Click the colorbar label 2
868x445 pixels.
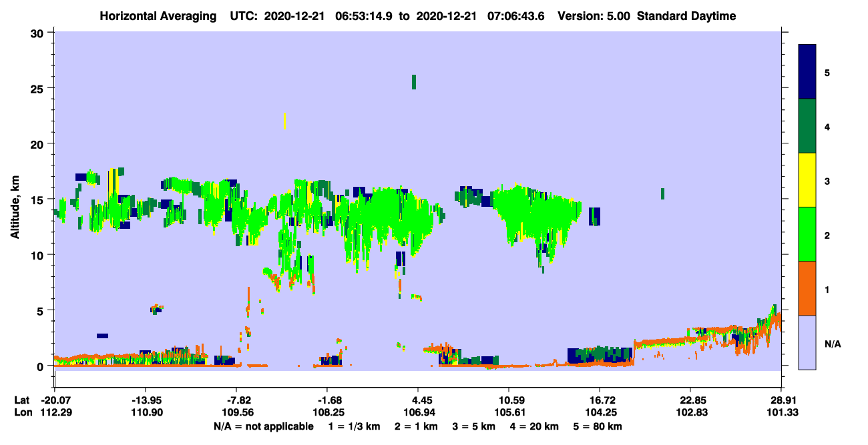(827, 235)
